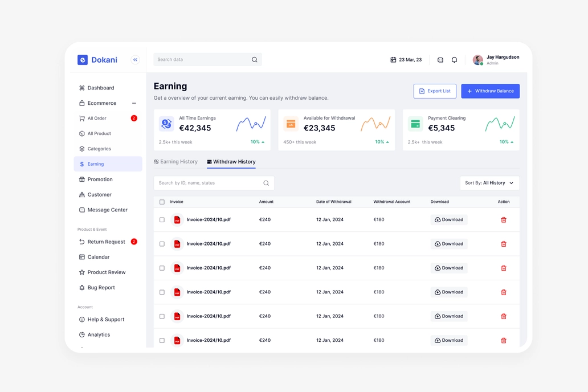
Task: Open the notifications bell
Action: 454,60
